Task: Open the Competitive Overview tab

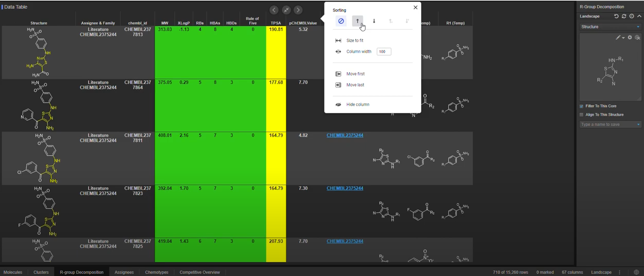Action: 200,272
